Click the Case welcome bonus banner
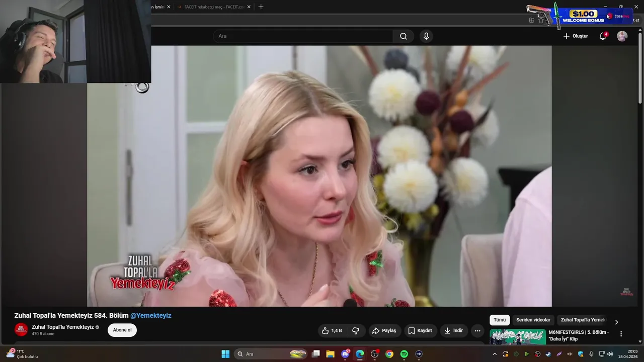 pos(579,16)
